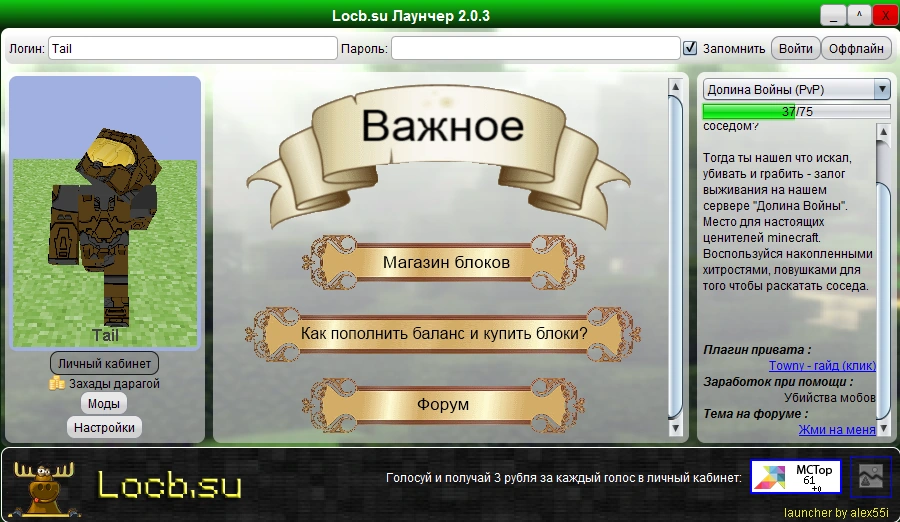Click the server player count bar 37/75
Viewport: 900px width, 522px height.
tap(796, 111)
